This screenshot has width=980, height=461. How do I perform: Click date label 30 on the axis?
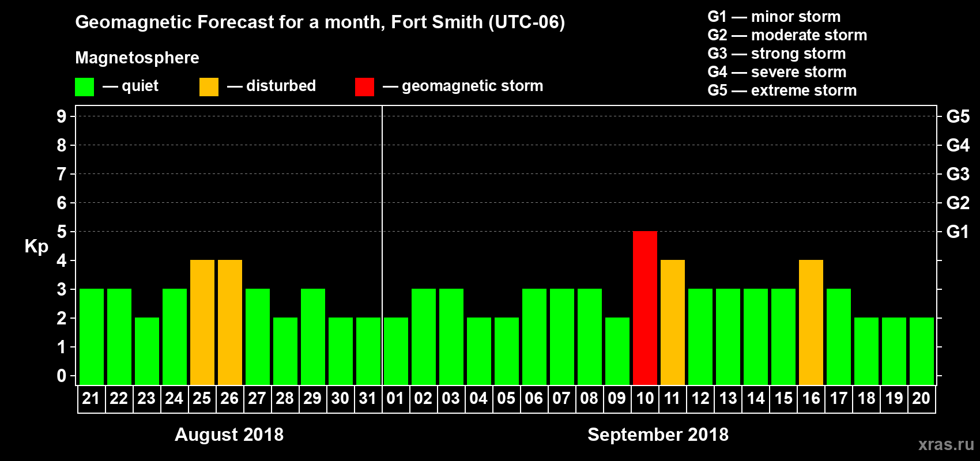pos(340,398)
